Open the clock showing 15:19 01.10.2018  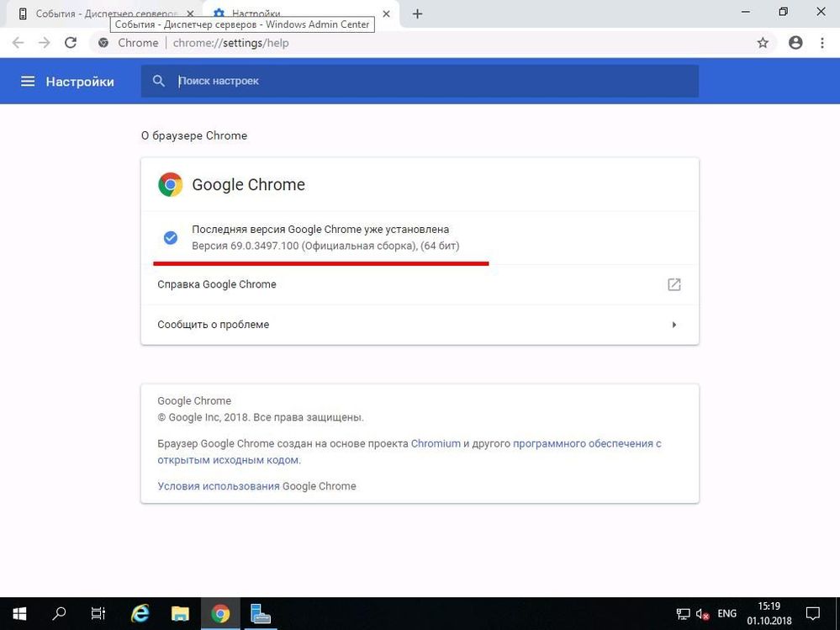[x=769, y=613]
